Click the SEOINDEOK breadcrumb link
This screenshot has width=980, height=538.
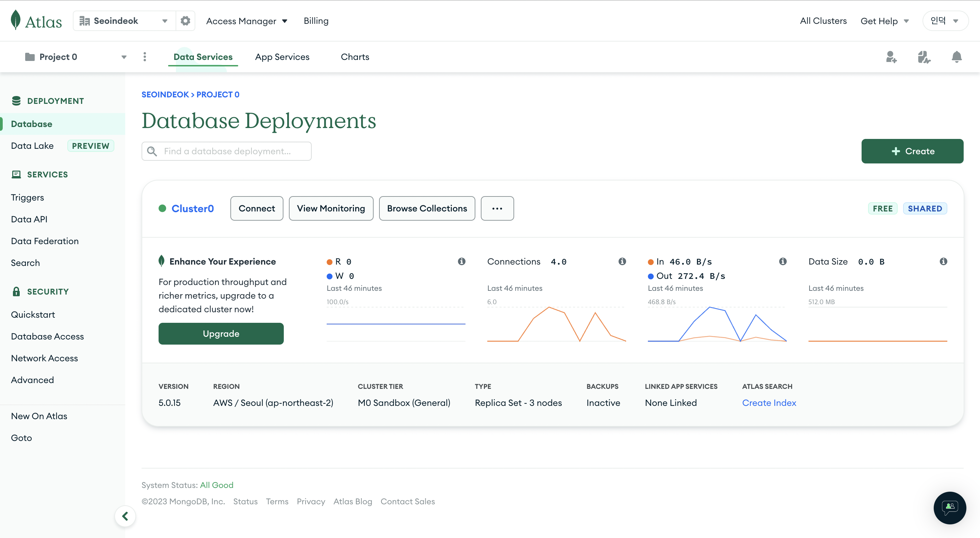[165, 94]
